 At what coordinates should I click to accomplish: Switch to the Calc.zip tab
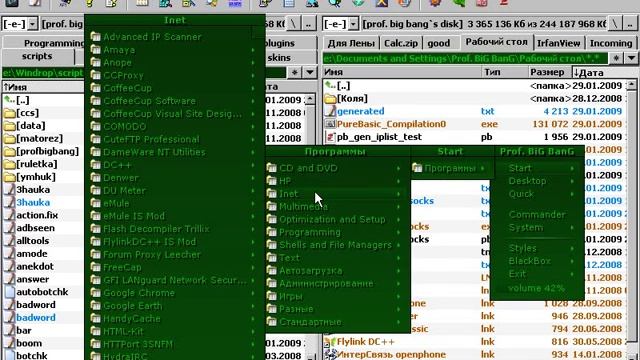(401, 43)
